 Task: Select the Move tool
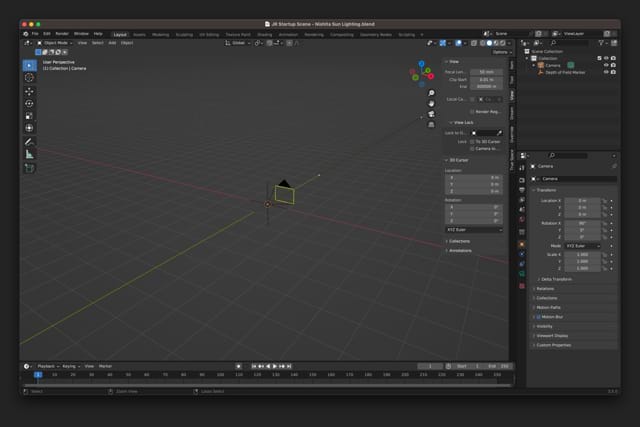29,92
